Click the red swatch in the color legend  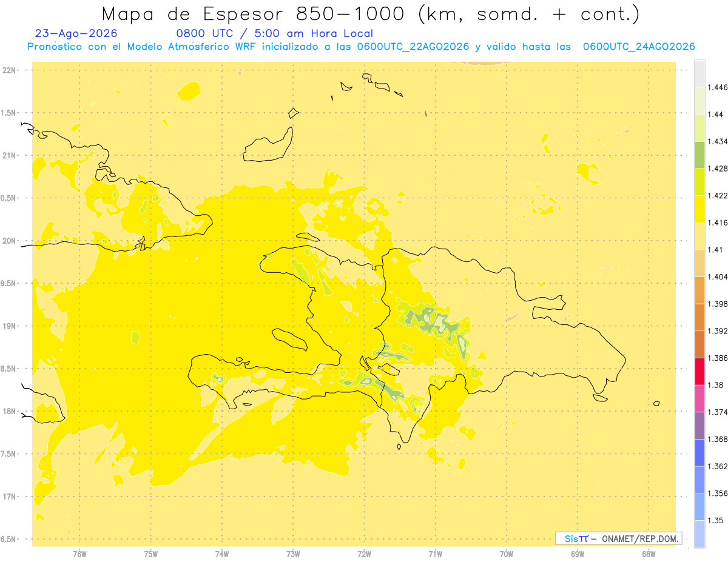[x=699, y=371]
